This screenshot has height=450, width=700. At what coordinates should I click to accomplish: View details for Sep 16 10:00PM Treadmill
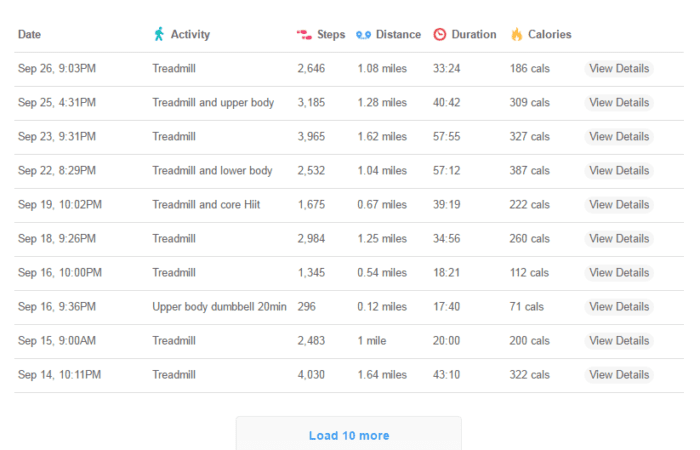pos(619,272)
